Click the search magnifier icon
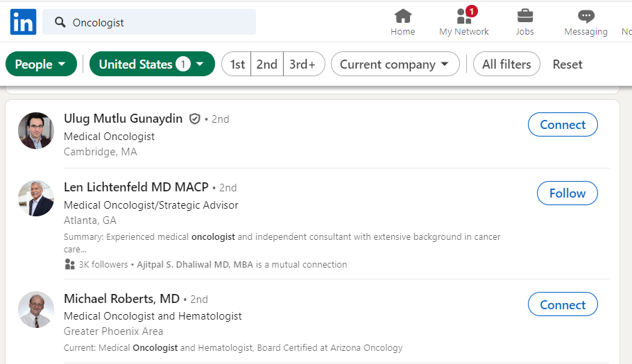Image resolution: width=632 pixels, height=364 pixels. pos(60,22)
